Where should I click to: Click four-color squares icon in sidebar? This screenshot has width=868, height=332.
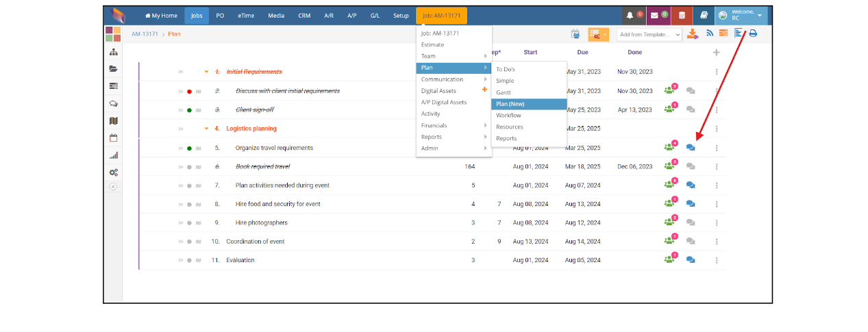[113, 34]
